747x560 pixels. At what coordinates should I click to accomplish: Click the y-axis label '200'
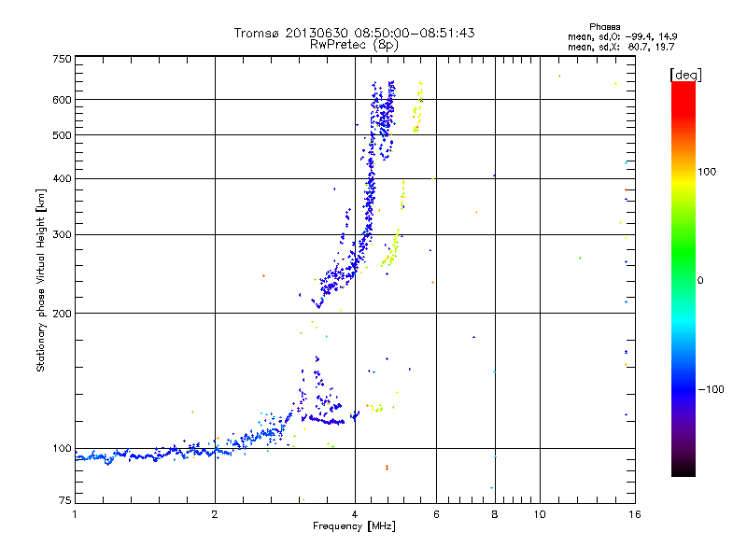[62, 314]
